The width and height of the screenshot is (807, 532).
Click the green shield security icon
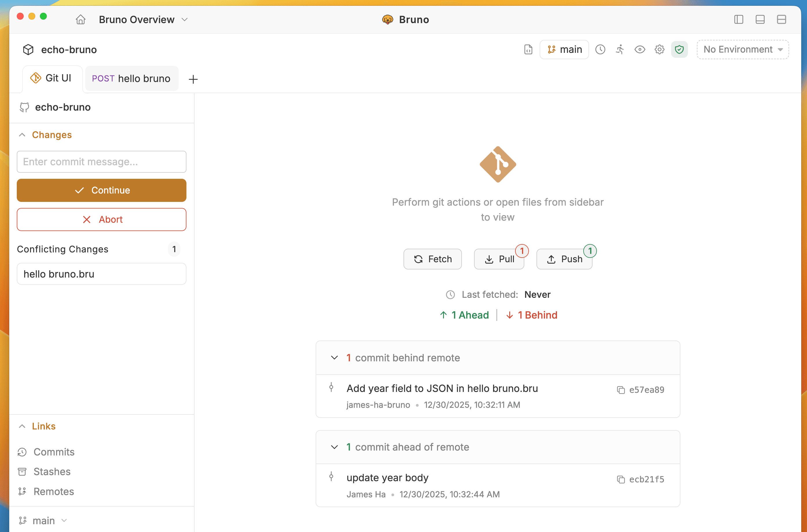[x=679, y=50]
